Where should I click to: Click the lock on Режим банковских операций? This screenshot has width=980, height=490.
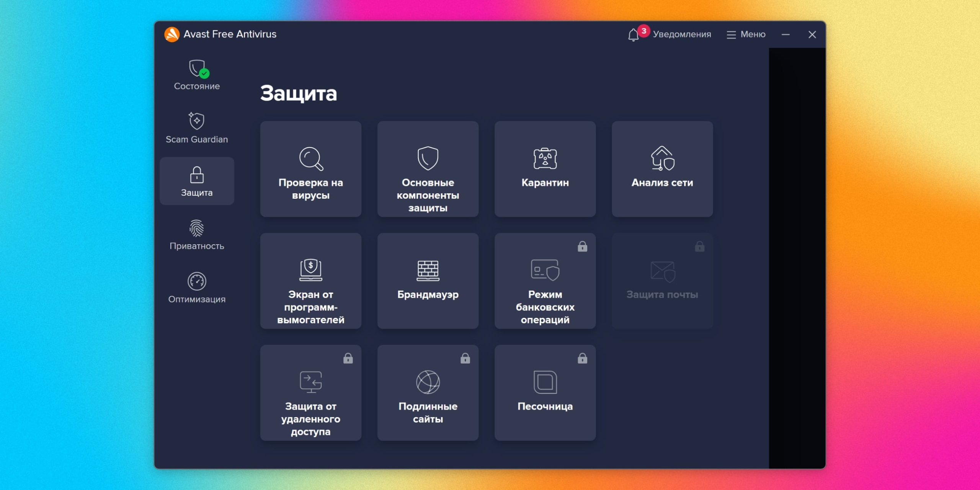coord(583,247)
